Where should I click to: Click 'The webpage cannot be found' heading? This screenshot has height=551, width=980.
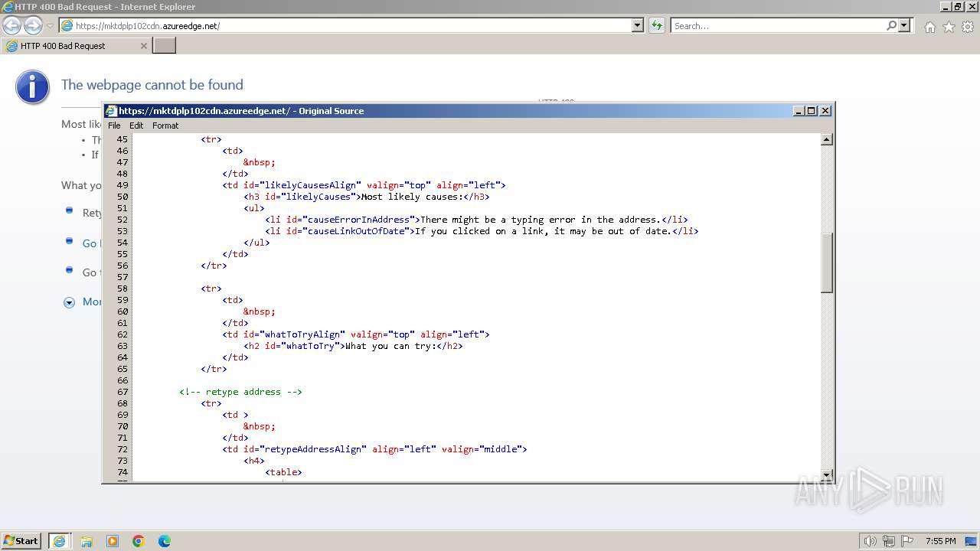(x=152, y=85)
